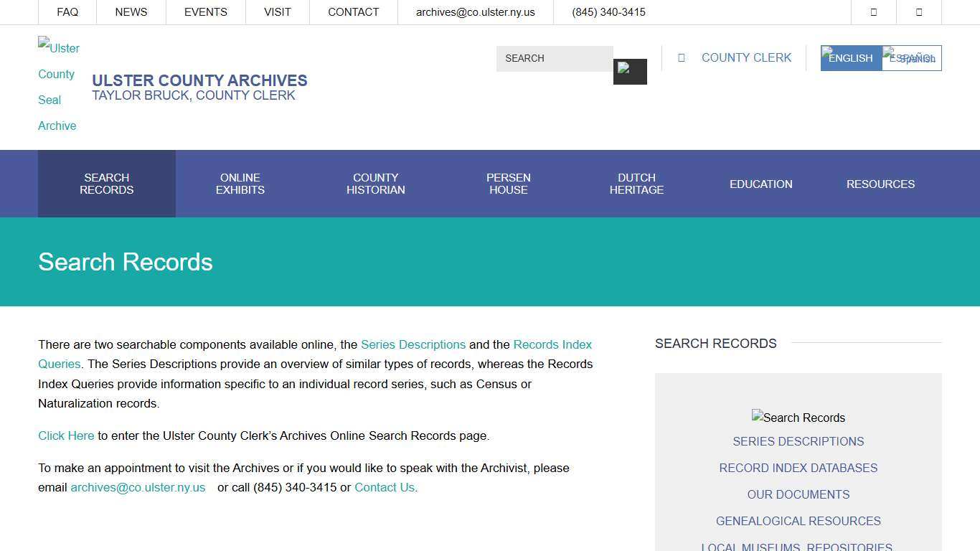Keep English selected as language

coord(849,57)
